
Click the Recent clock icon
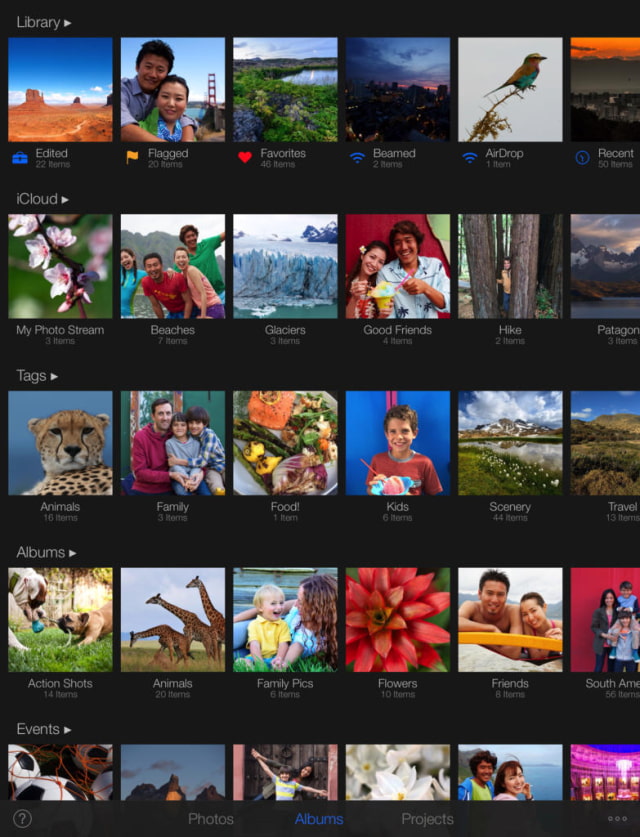click(x=582, y=158)
